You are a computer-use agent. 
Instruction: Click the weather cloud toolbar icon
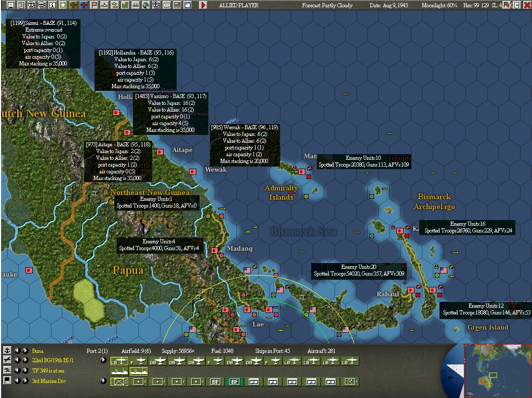[x=187, y=5]
